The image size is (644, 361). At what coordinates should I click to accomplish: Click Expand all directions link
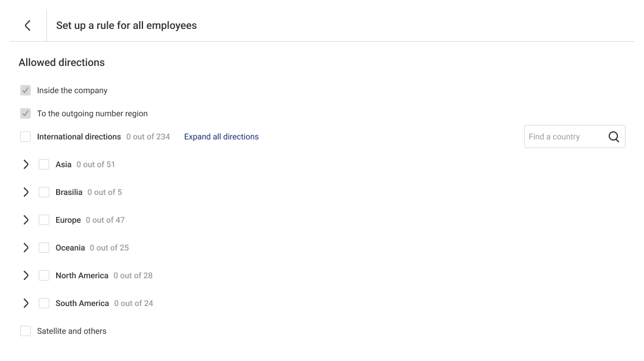[221, 137]
